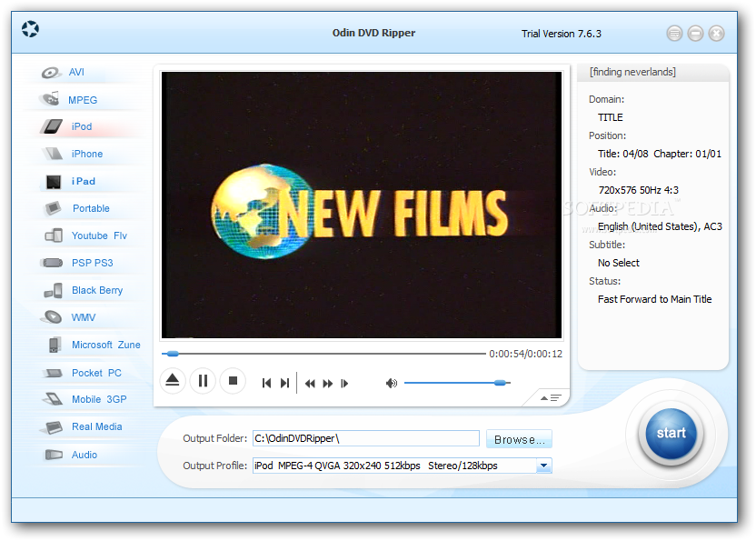Open the iPad profile category
The image size is (756, 541).
[84, 182]
